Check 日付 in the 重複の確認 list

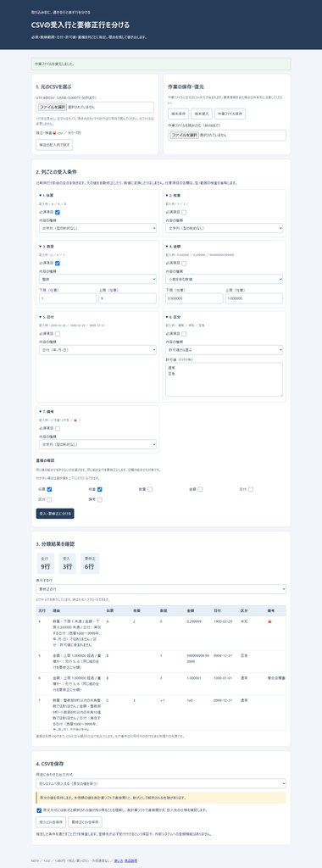pos(251,489)
